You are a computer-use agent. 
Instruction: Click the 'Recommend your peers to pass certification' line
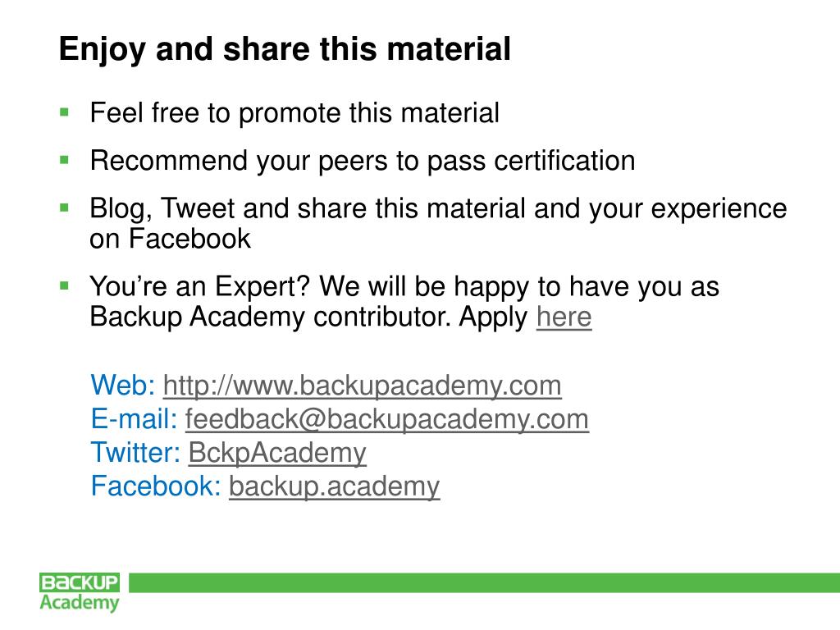(x=363, y=161)
